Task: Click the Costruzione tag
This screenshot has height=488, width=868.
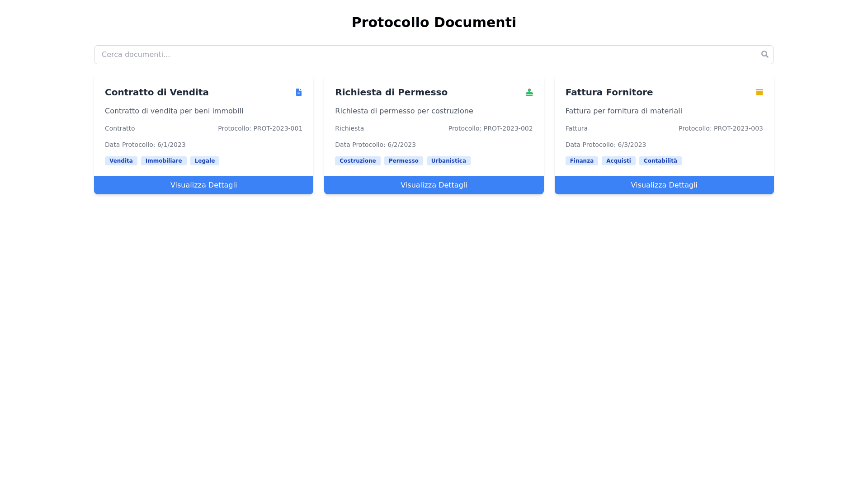Action: click(x=358, y=161)
